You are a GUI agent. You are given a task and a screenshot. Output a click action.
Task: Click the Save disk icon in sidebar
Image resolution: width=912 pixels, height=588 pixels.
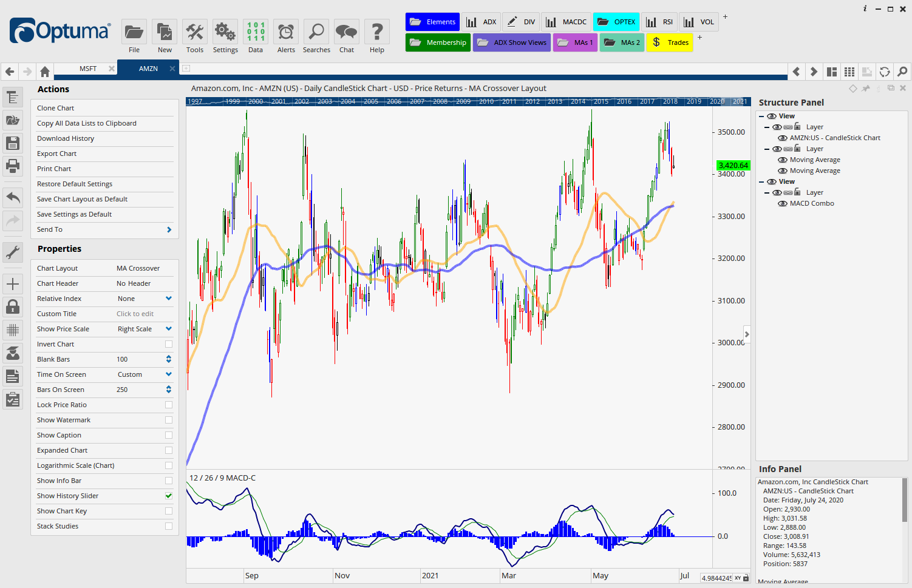pos(13,143)
